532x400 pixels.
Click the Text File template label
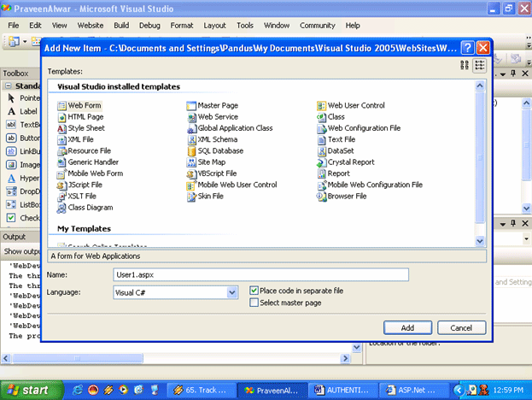pyautogui.click(x=342, y=139)
